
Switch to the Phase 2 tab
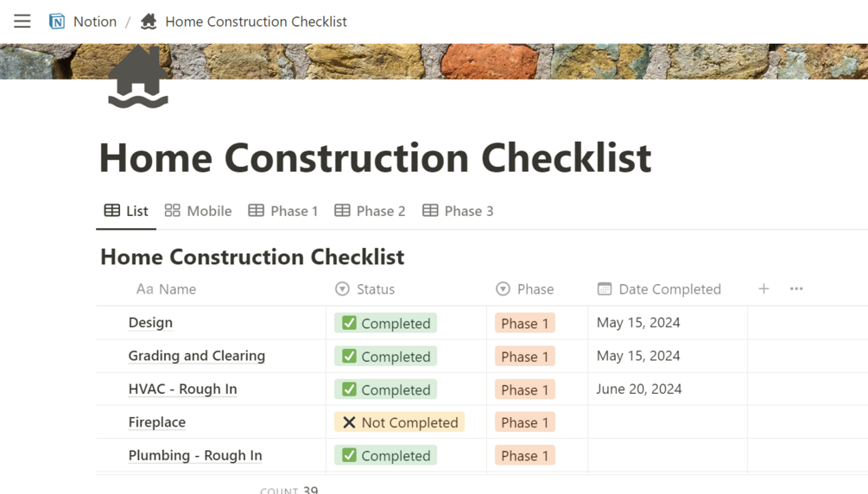(x=370, y=211)
